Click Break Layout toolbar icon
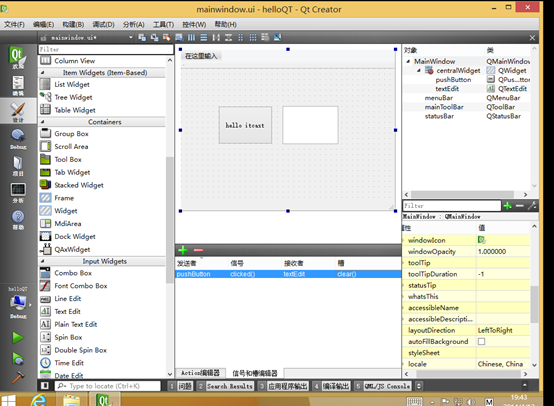The width and height of the screenshot is (554, 406). pyautogui.click(x=265, y=37)
